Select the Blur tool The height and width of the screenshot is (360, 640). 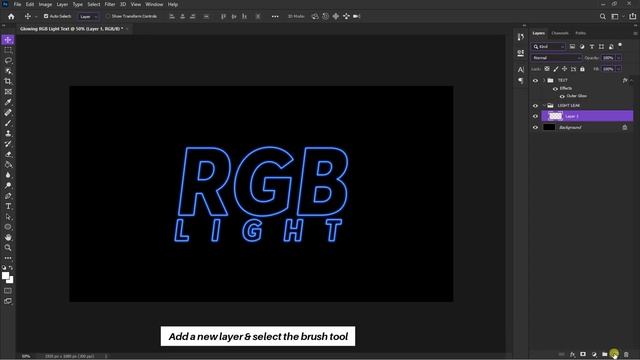pos(8,175)
